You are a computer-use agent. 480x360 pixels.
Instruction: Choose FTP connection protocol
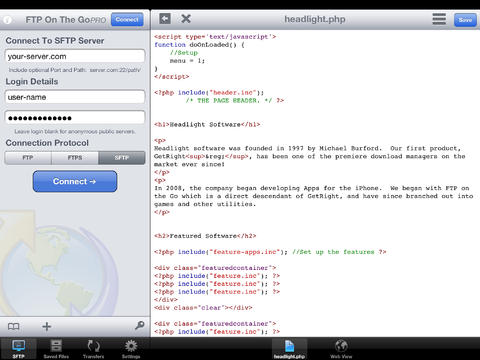tap(28, 158)
